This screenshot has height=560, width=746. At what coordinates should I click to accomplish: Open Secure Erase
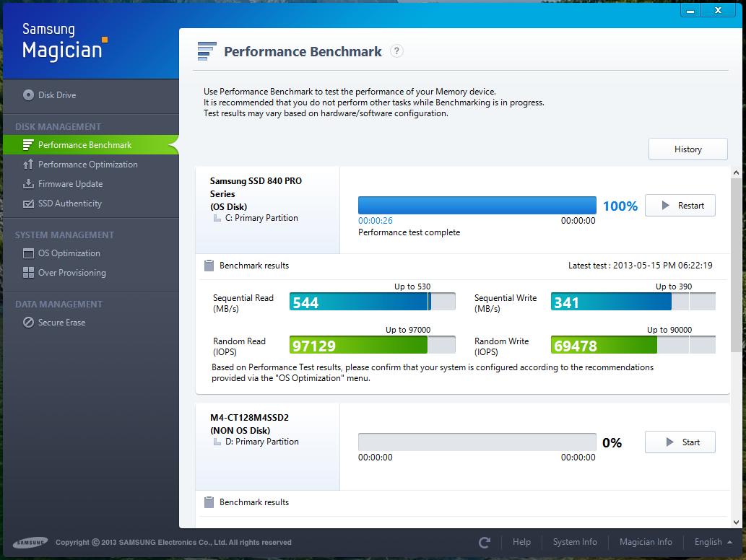coord(62,323)
